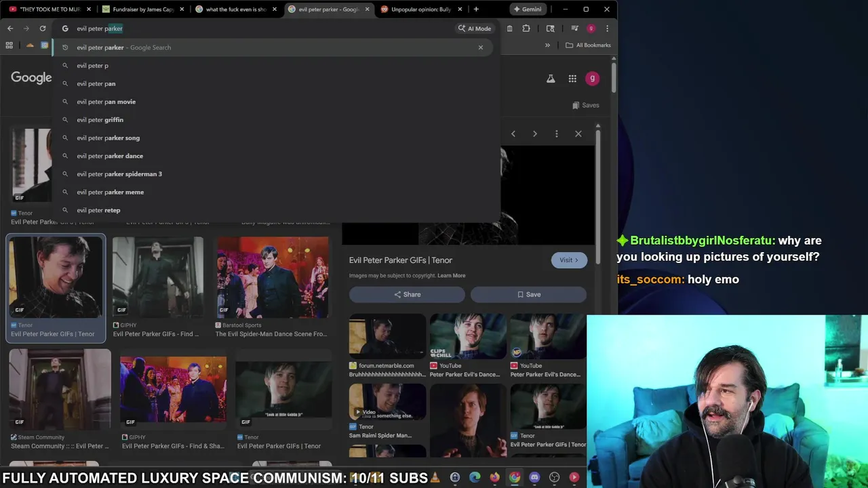868x488 pixels.
Task: Open the Google apps grid icon
Action: [x=572, y=79]
